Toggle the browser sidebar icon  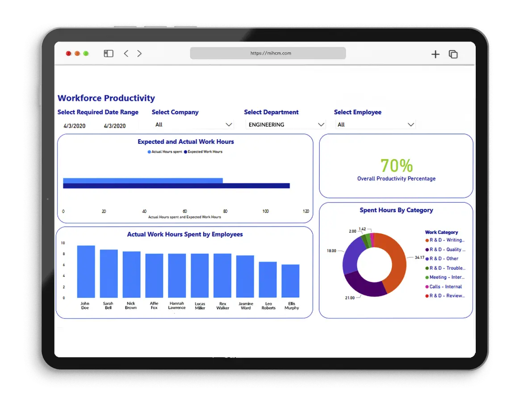(108, 54)
